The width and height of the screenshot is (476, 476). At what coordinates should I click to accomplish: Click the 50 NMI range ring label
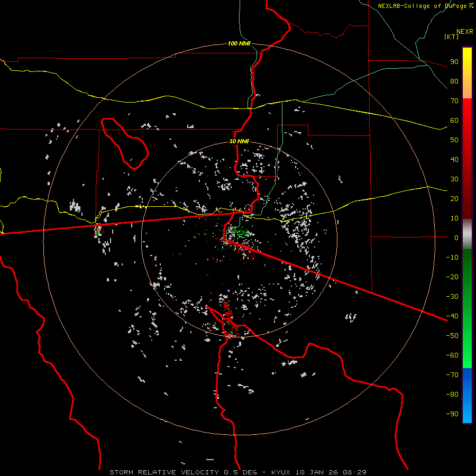[239, 141]
